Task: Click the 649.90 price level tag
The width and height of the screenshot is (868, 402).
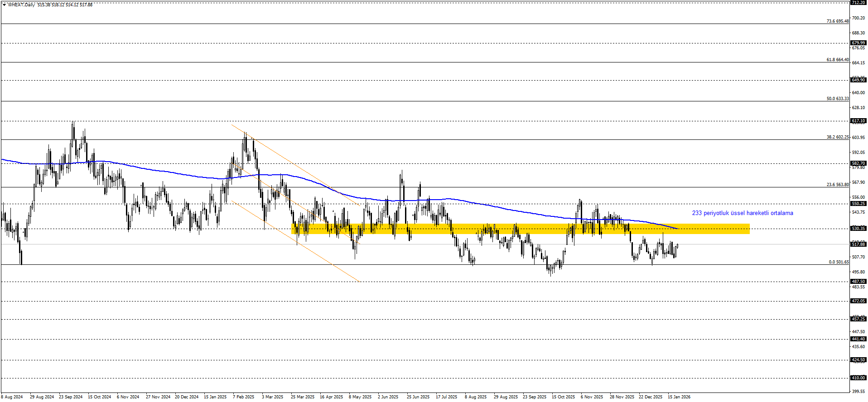Action: 858,80
